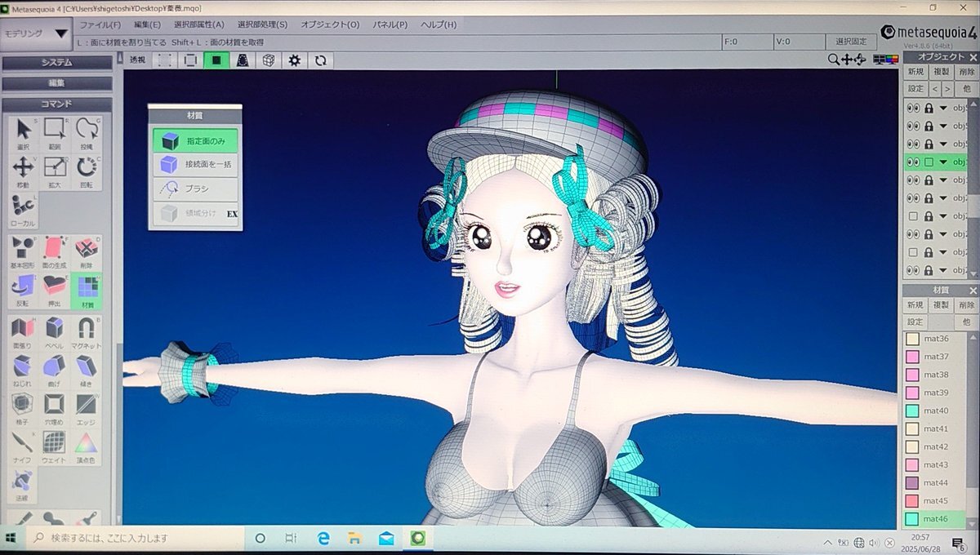Select the mat40 cyan color swatch

coord(913,411)
